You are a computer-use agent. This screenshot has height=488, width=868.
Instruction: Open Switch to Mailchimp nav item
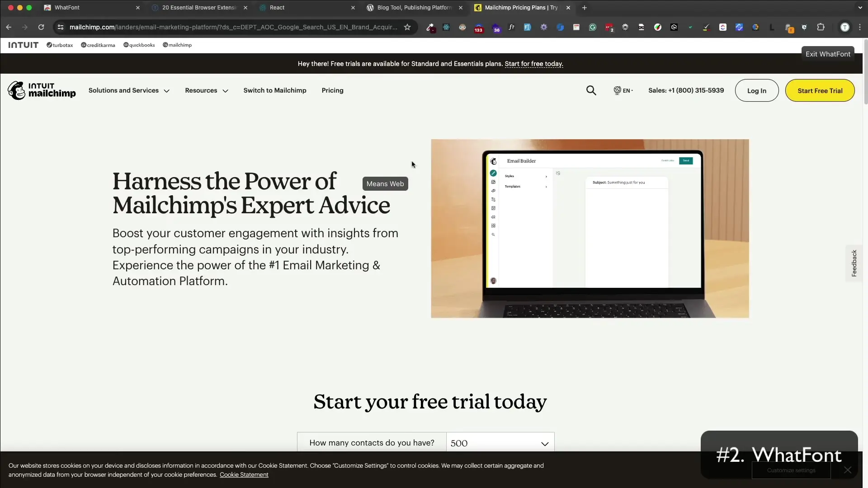275,90
